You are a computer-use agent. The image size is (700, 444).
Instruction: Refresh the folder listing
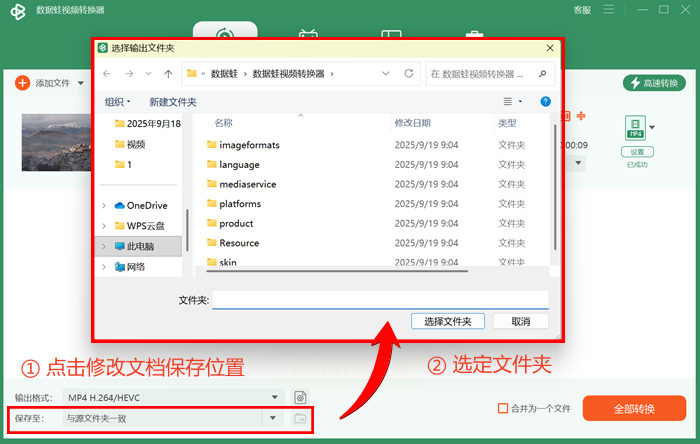click(408, 74)
